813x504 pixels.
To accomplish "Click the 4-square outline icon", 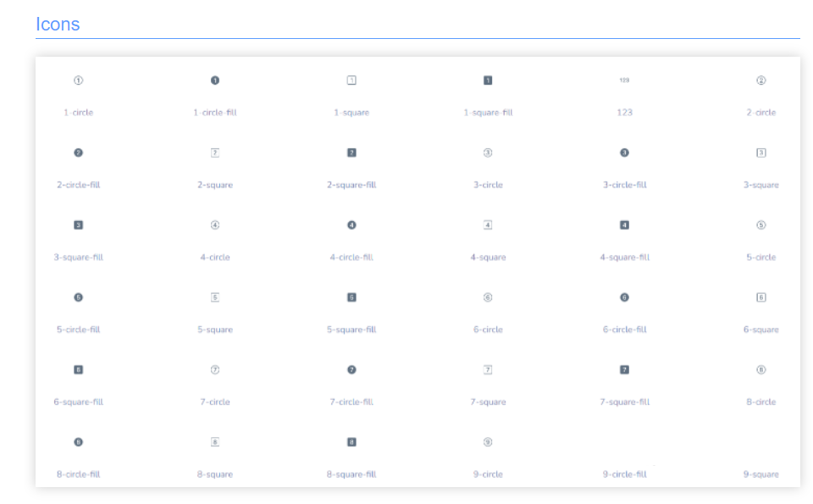I will click(x=488, y=225).
